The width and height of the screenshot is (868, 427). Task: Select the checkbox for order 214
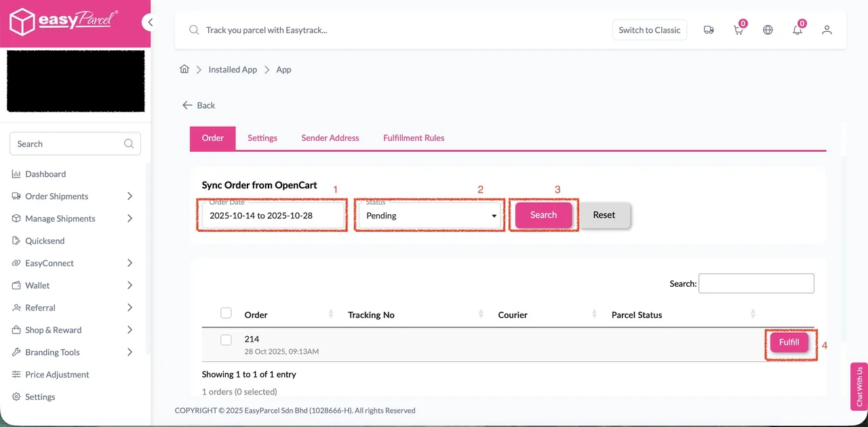[x=226, y=340]
